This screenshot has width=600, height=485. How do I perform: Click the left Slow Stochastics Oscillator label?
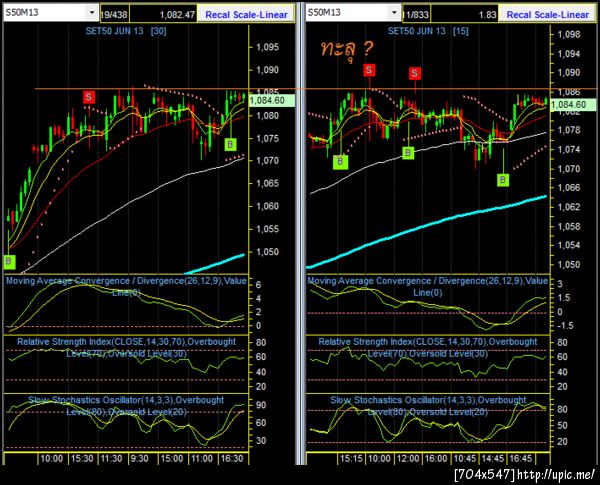point(126,406)
